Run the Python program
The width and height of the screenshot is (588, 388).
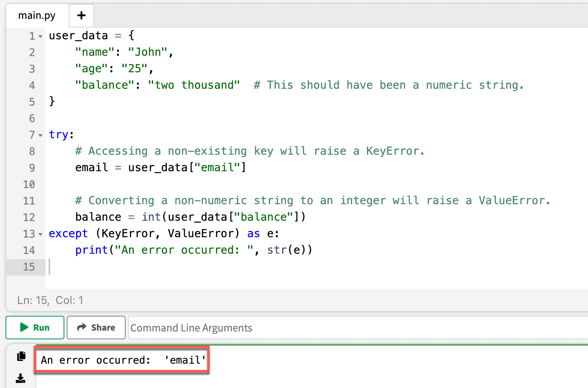point(35,327)
